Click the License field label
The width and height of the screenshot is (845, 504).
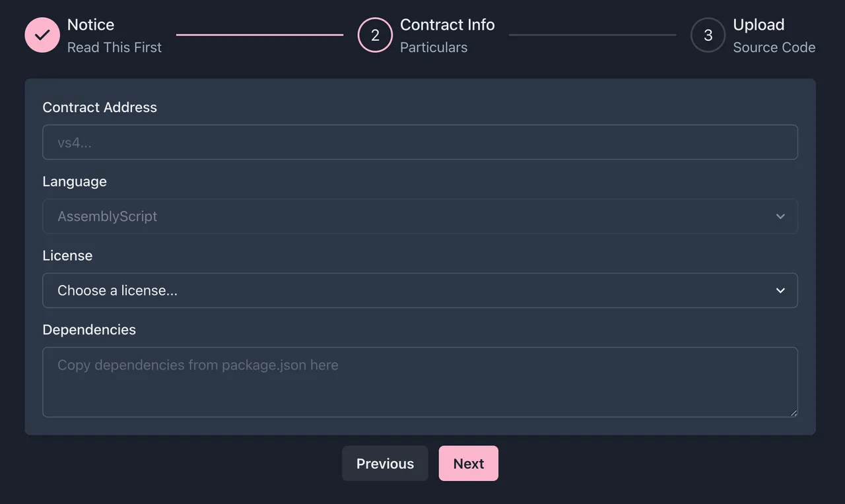67,256
